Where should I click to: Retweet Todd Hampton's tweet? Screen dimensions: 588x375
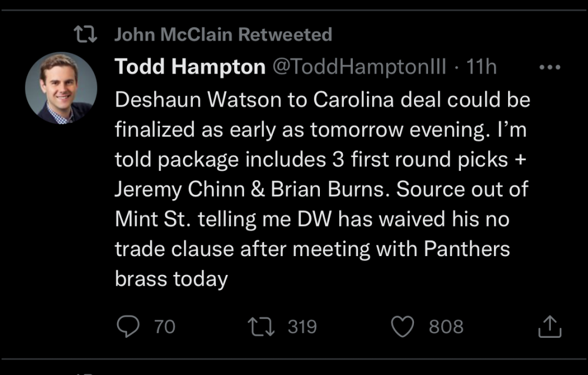click(x=263, y=327)
